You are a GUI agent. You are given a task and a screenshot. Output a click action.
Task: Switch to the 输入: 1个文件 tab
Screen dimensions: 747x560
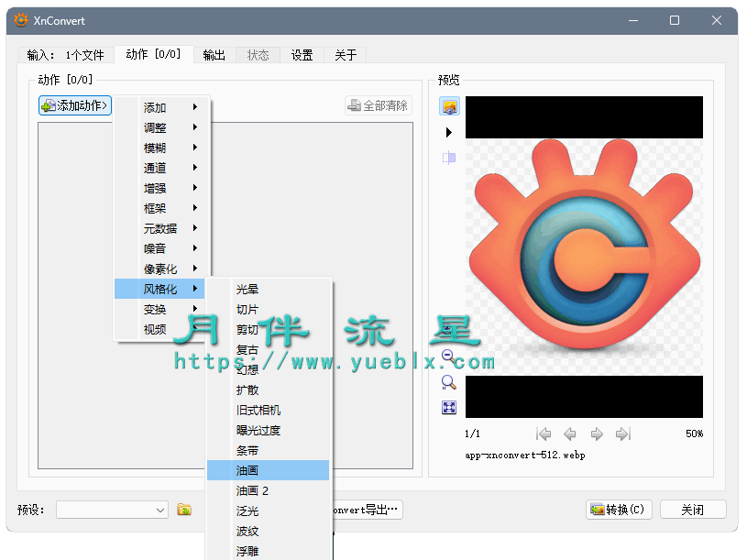pos(66,55)
